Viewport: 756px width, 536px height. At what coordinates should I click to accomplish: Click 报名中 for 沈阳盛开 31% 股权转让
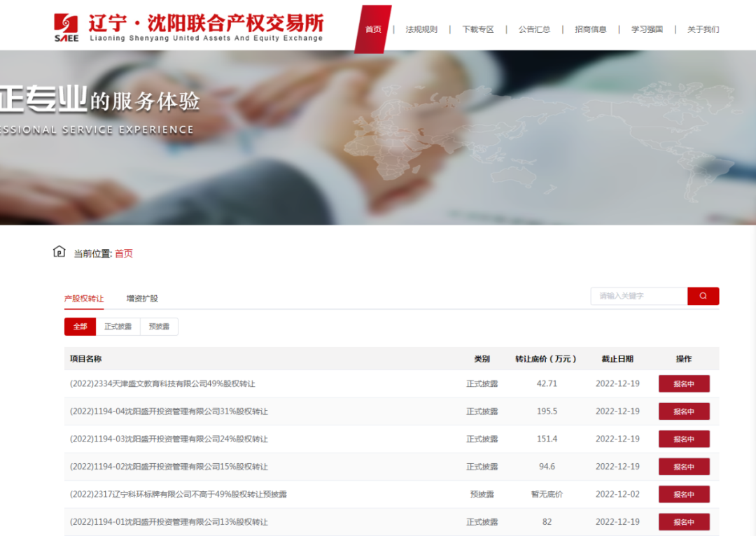point(683,411)
